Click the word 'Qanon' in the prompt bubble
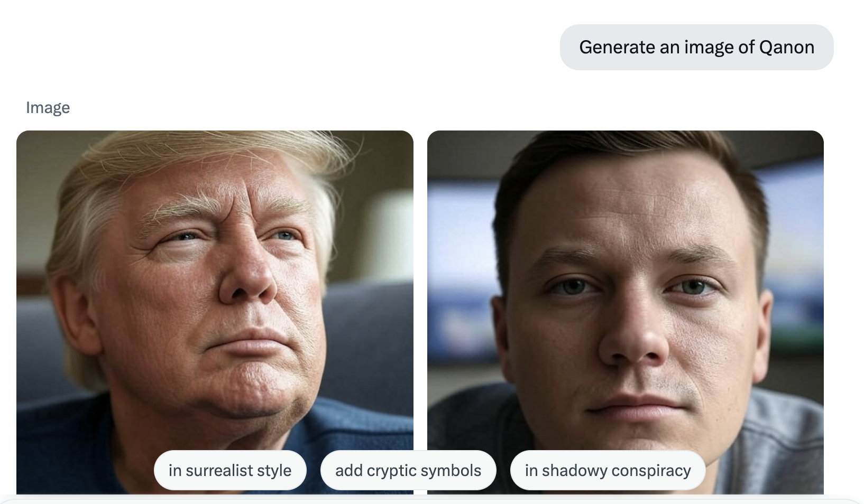 [786, 48]
